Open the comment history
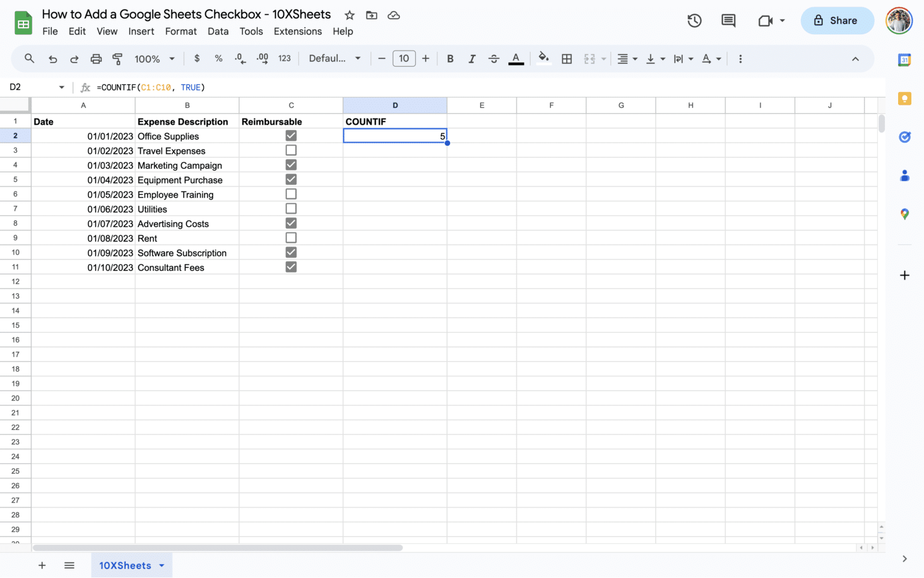Image resolution: width=924 pixels, height=578 pixels. click(728, 20)
